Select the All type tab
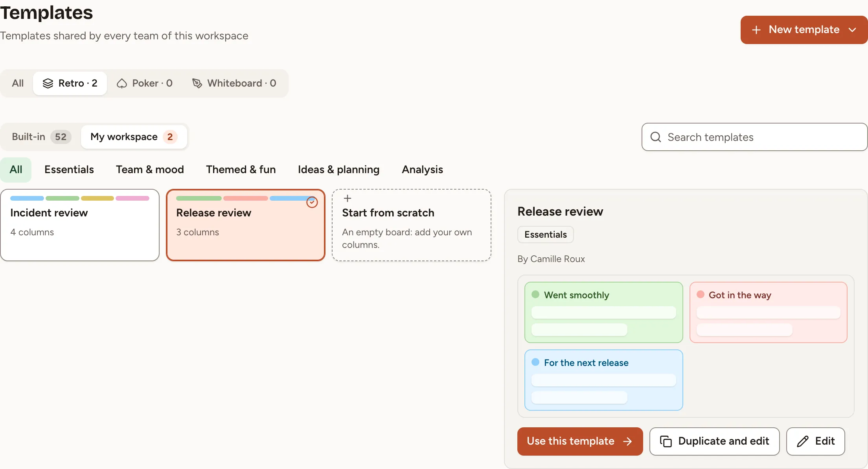The height and width of the screenshot is (469, 868). (18, 83)
